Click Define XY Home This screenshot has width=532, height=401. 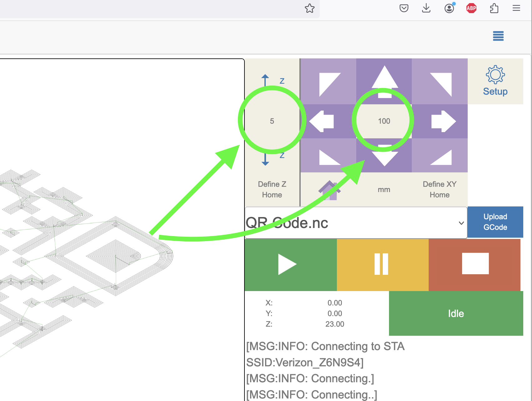(440, 190)
